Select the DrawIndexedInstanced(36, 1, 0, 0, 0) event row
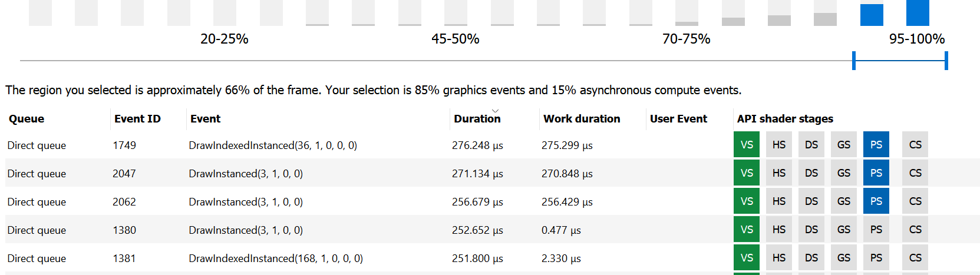The height and width of the screenshot is (275, 980). pos(272,145)
